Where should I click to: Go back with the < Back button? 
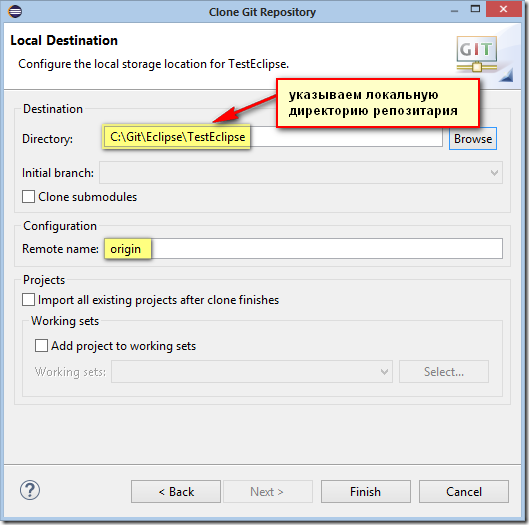[x=176, y=492]
